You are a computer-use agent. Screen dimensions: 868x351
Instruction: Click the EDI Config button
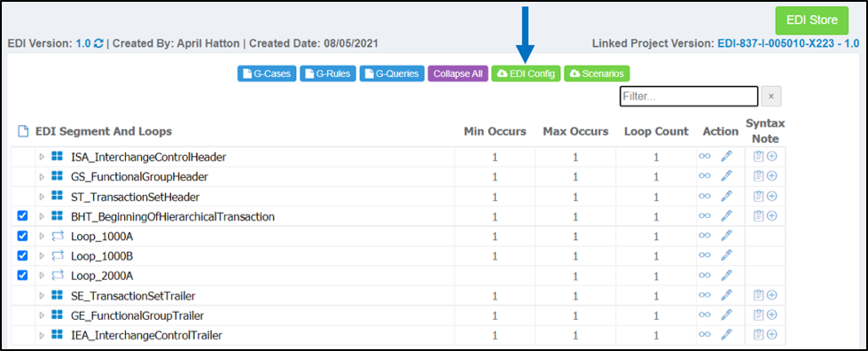(x=526, y=74)
